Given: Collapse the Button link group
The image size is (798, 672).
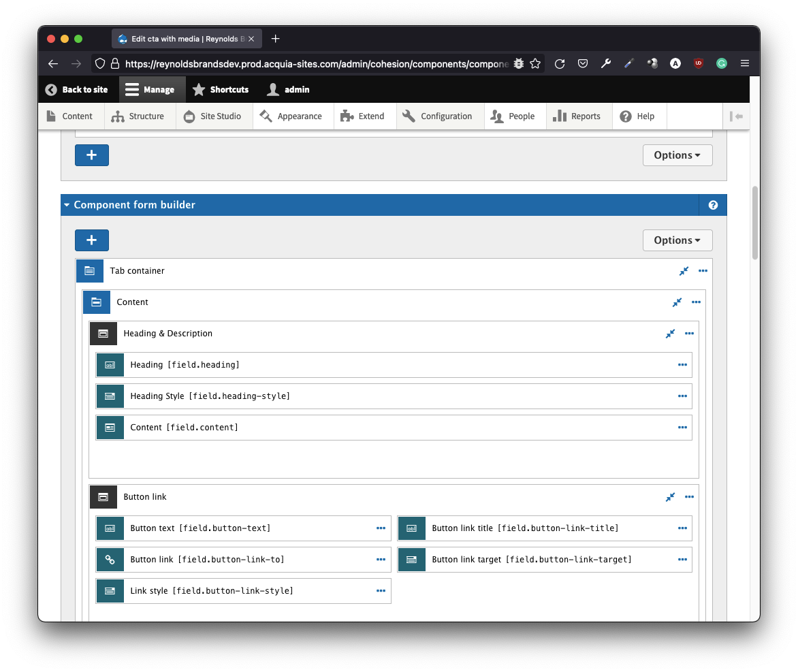Looking at the screenshot, I should (x=670, y=497).
